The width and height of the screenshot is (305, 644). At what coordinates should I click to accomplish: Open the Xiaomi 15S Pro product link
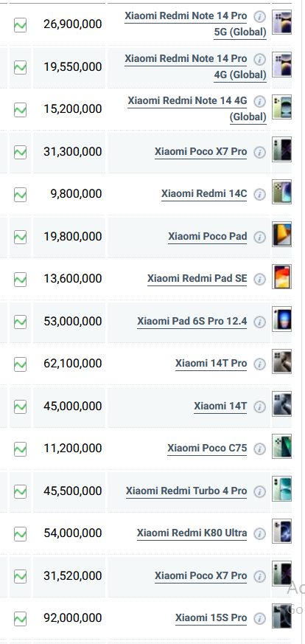(x=211, y=618)
